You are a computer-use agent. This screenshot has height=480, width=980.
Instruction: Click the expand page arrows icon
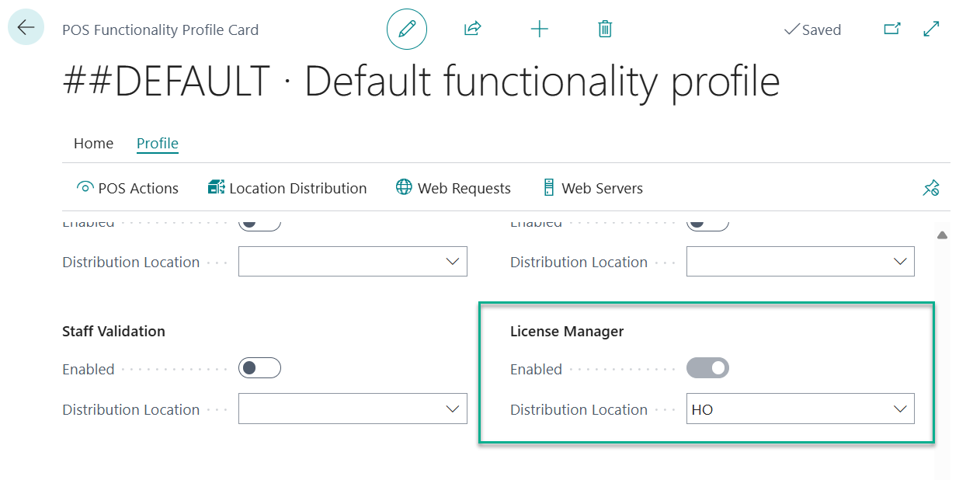931,30
